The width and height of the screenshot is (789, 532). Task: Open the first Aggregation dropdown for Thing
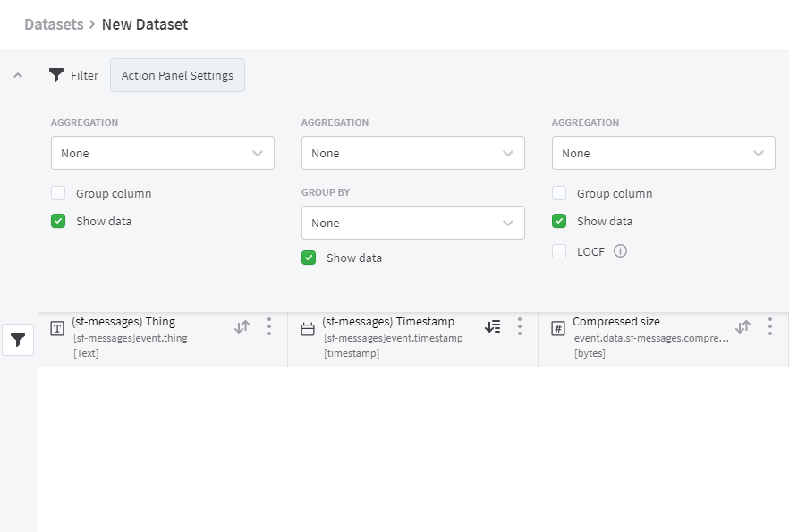tap(163, 153)
